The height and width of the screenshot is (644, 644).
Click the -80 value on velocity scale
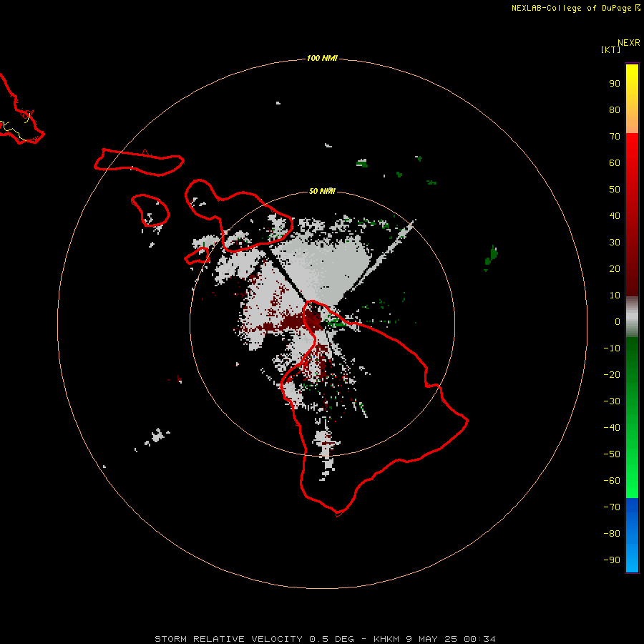coord(612,534)
